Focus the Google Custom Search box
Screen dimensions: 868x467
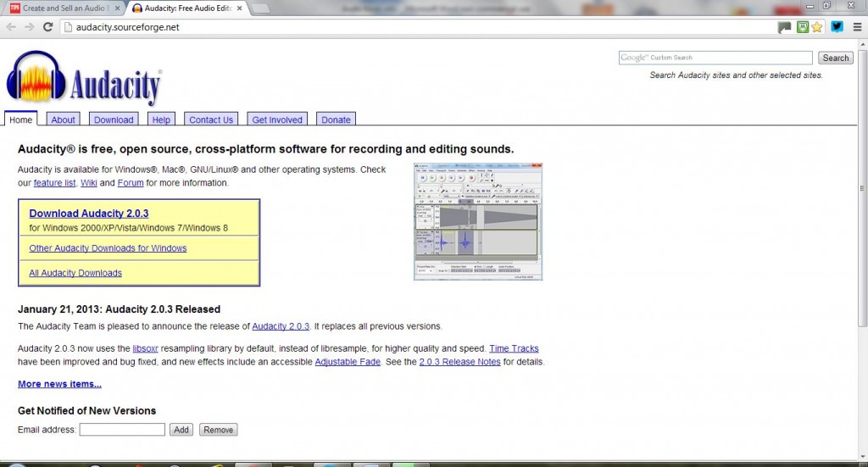pos(715,58)
